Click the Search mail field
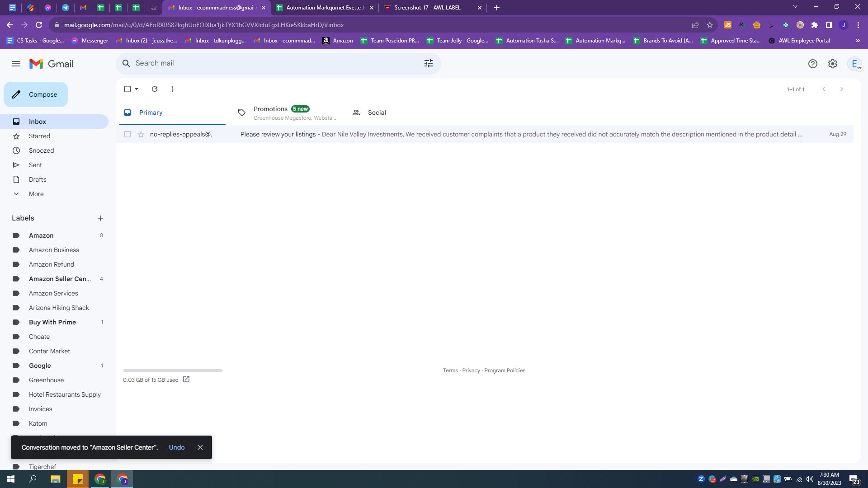This screenshot has width=868, height=488. point(278,63)
